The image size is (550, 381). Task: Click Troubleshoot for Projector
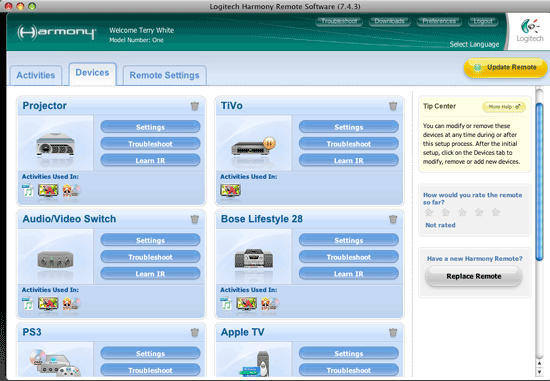pos(150,144)
